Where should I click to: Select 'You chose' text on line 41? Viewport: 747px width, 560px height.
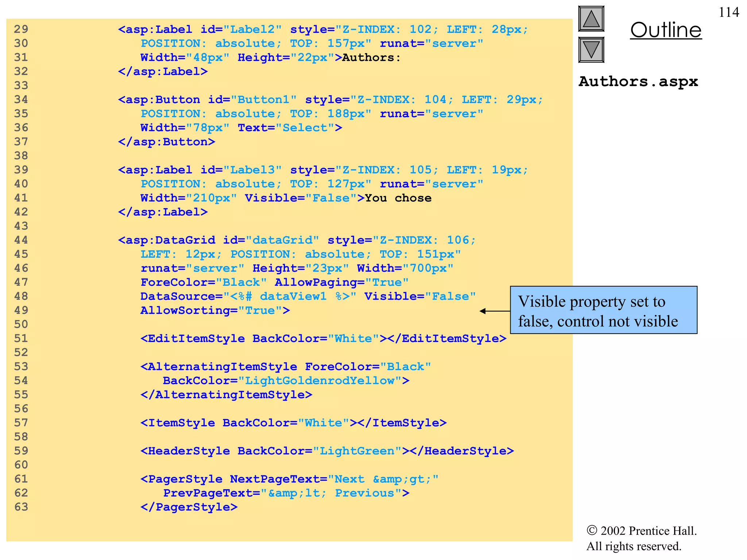point(398,198)
